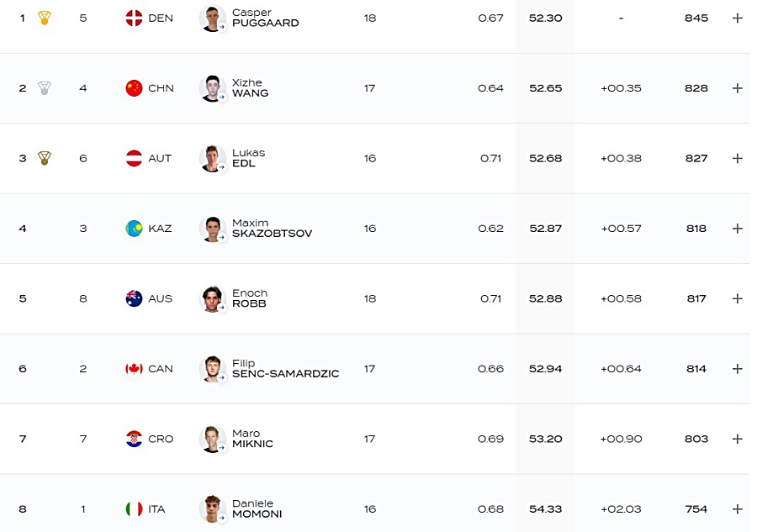Open Xizhe Wang's athlete profile photo
The image size is (757, 532).
point(213,88)
